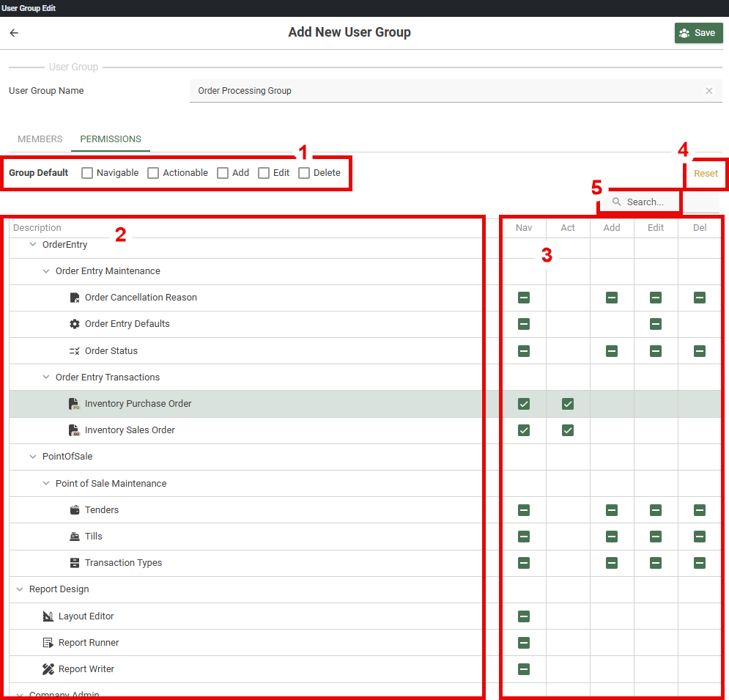
Task: Click the Reset link
Action: (x=705, y=173)
